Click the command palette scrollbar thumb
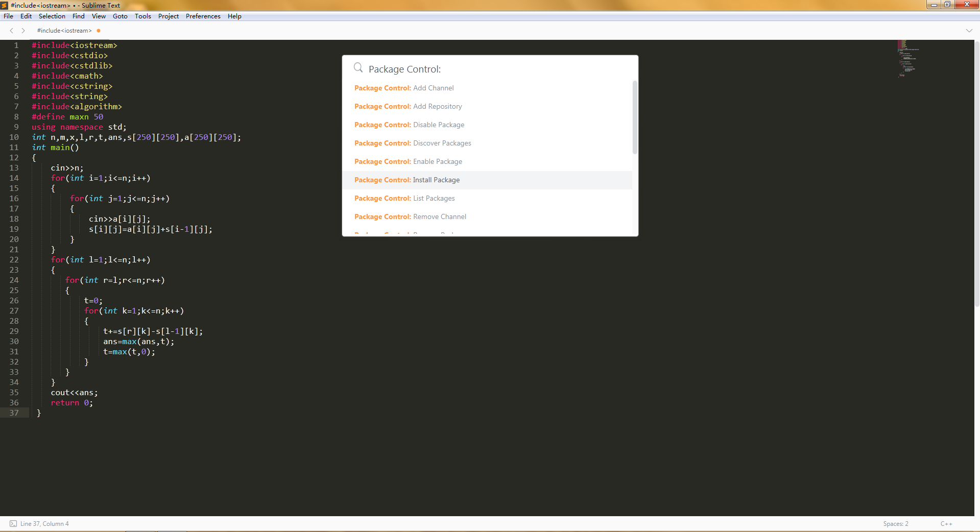Viewport: 980px width, 532px height. (635, 117)
